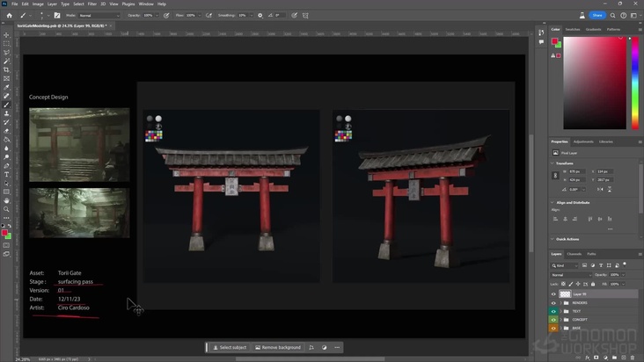Expand the BASE group

561,328
